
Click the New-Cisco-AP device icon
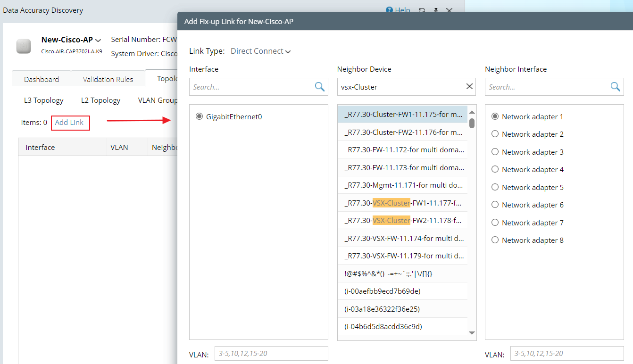tap(24, 46)
